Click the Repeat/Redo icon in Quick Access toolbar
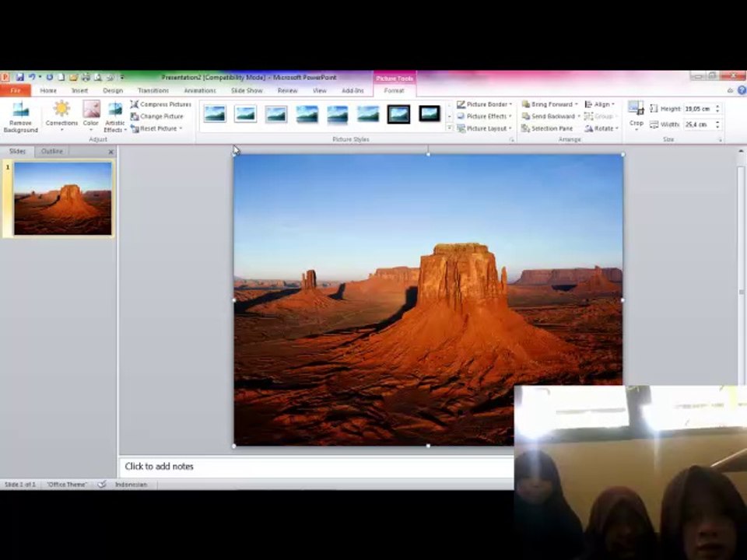 coord(49,77)
